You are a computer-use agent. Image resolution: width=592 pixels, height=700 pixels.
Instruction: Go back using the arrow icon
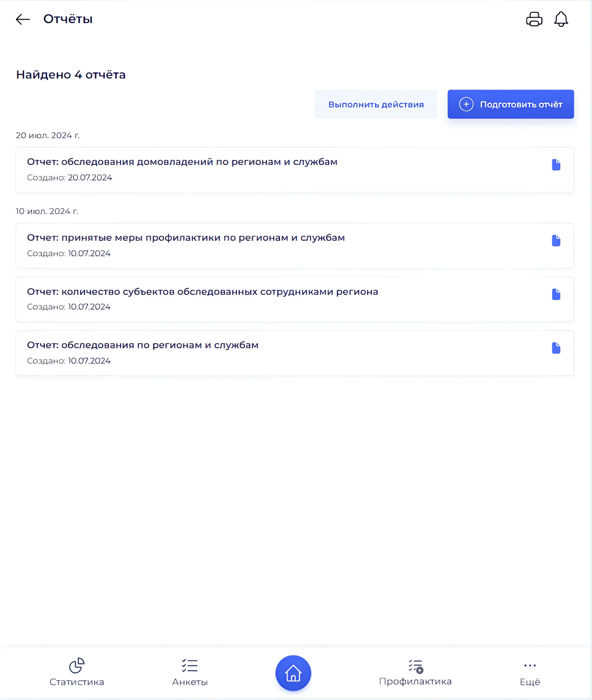[x=23, y=19]
